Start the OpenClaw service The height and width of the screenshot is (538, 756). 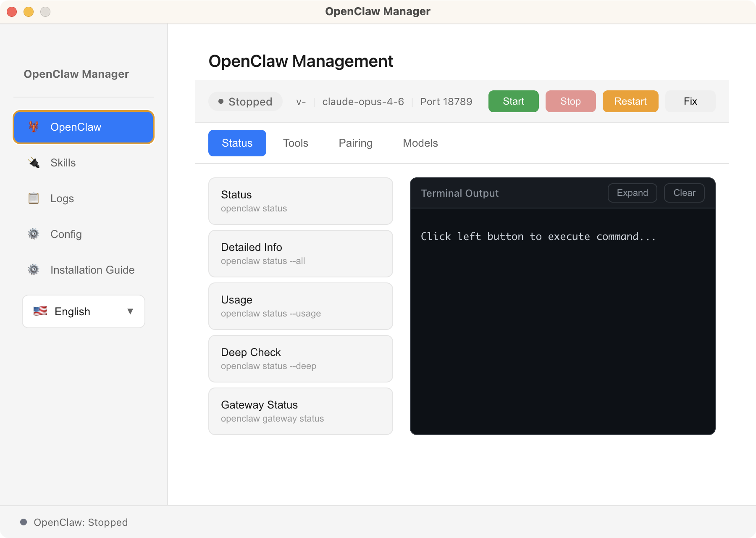[513, 101]
